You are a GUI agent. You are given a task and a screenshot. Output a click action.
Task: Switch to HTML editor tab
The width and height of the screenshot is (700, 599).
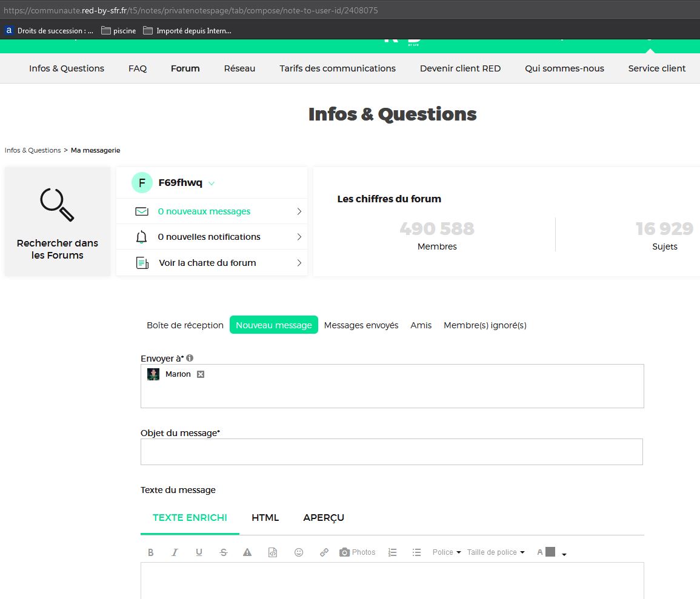265,518
